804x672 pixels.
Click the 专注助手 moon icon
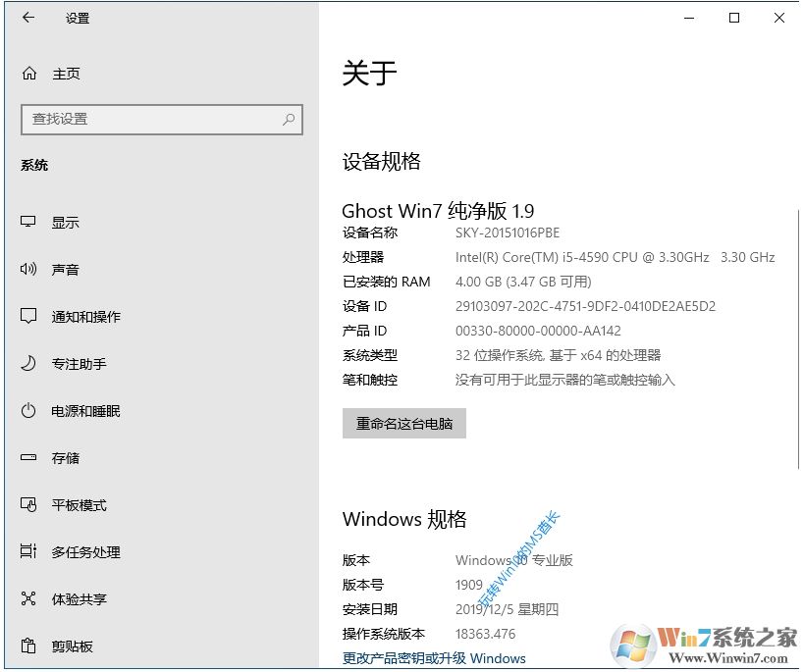[30, 363]
